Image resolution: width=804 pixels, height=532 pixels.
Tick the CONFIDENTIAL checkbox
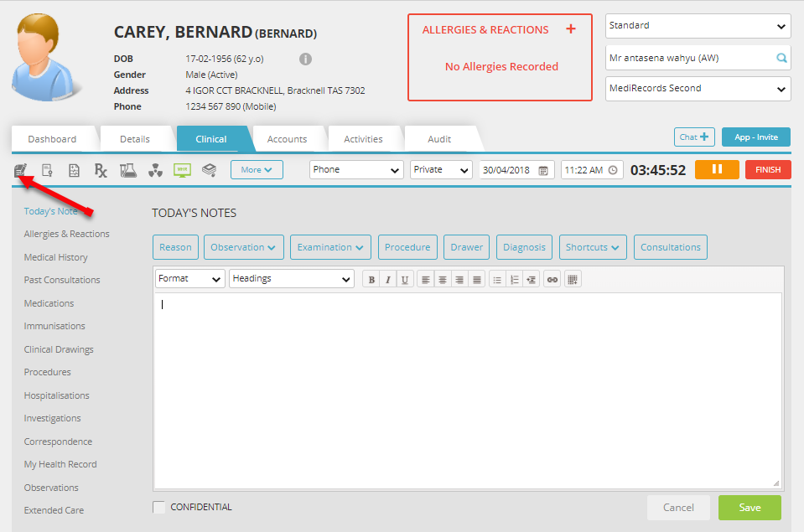(x=159, y=508)
